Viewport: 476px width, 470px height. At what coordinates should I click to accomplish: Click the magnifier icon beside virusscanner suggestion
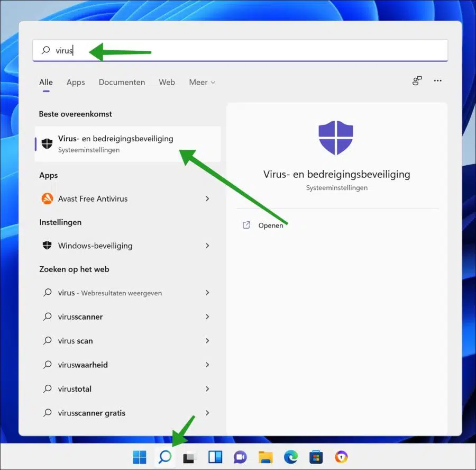point(48,317)
